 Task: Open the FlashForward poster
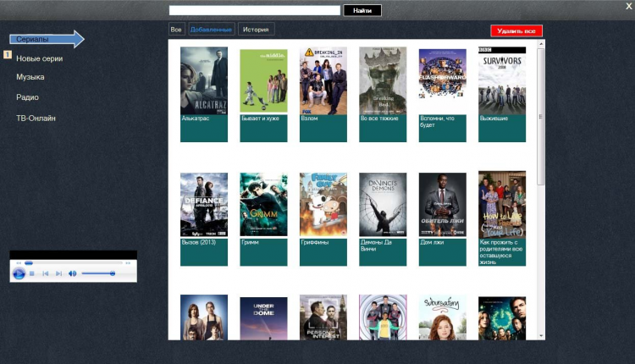443,74
